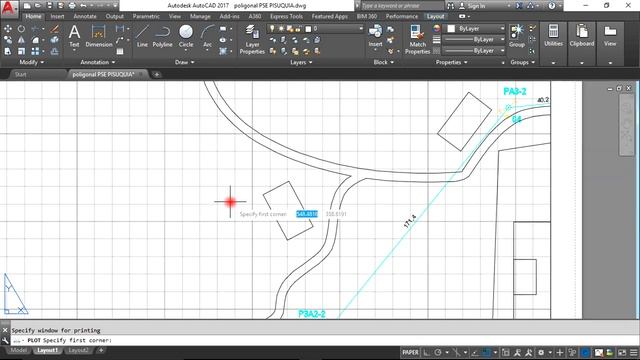Toggle PAPER/MODEL space in status bar

[x=410, y=352]
